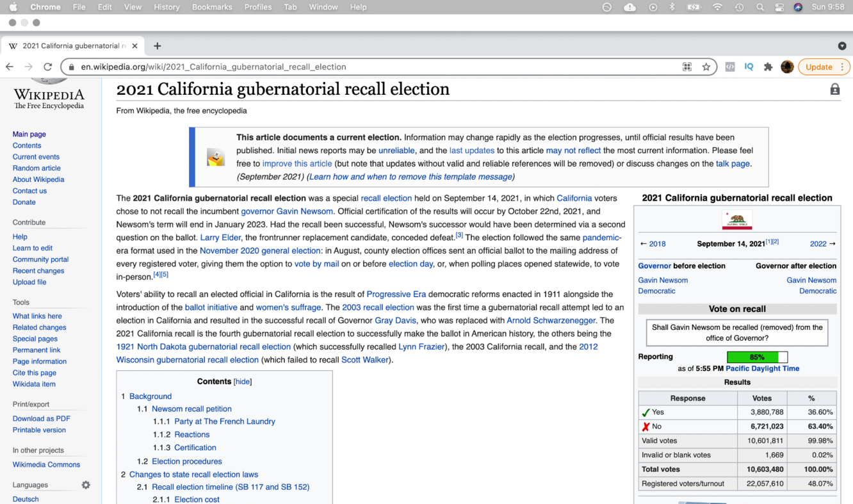This screenshot has height=504, width=853.
Task: Click the back navigation arrow
Action: click(x=10, y=67)
